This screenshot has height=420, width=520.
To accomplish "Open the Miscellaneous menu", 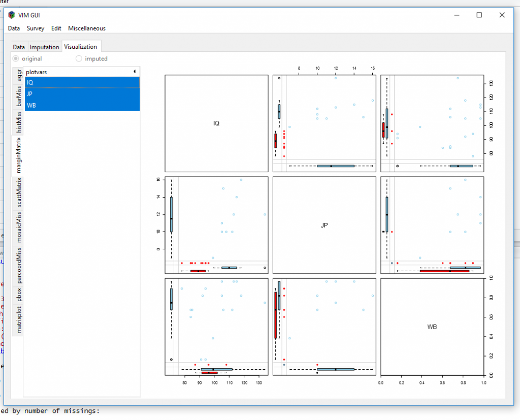I will (86, 28).
